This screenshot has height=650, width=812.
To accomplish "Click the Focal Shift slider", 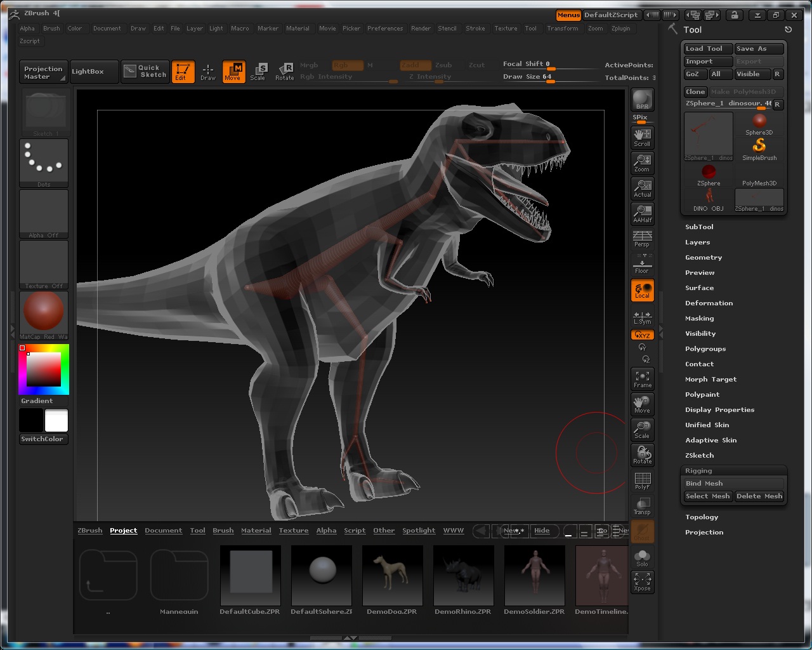I will (x=549, y=65).
